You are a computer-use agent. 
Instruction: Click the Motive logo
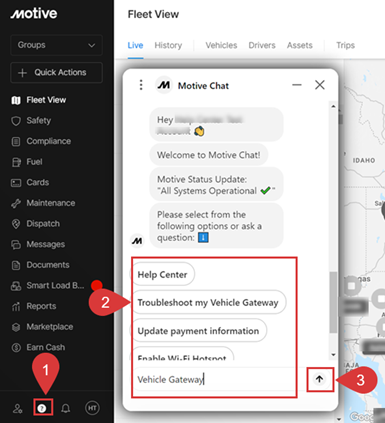click(x=34, y=14)
